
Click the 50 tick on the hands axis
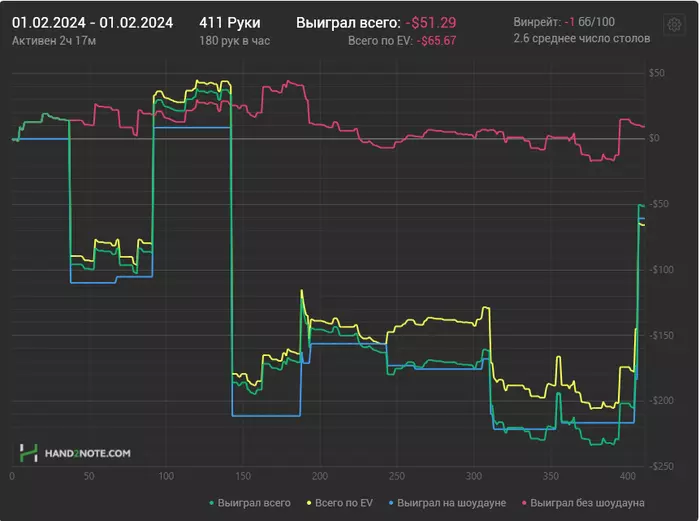(89, 476)
